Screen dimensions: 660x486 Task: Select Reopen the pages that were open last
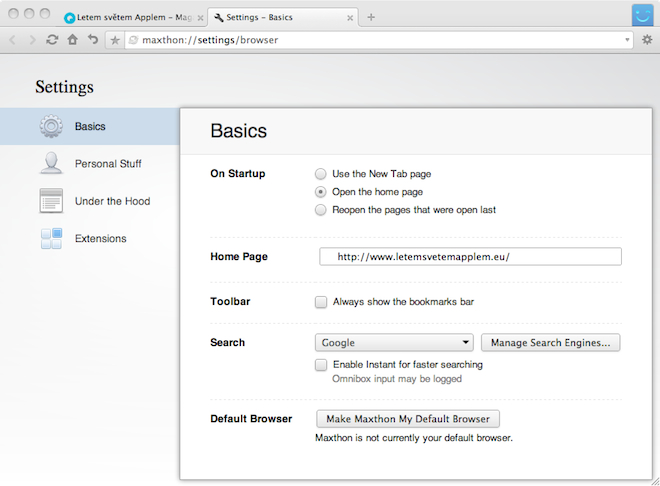(x=321, y=210)
